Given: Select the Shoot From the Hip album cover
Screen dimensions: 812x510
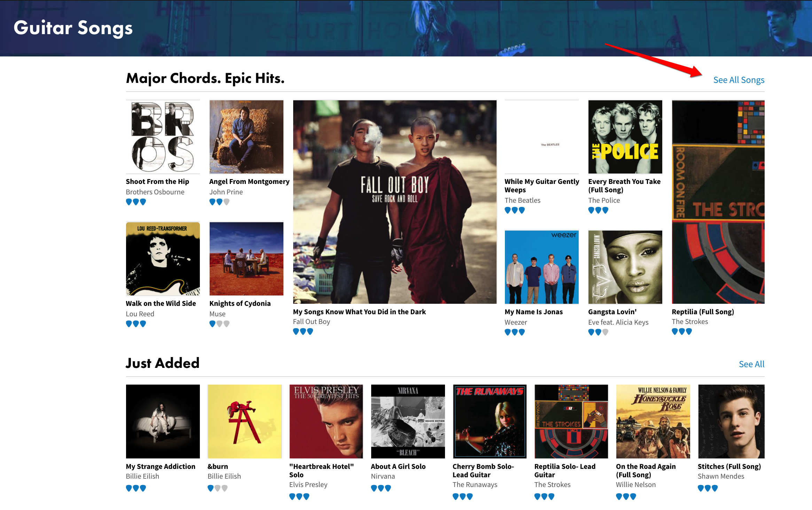Looking at the screenshot, I should (x=163, y=137).
